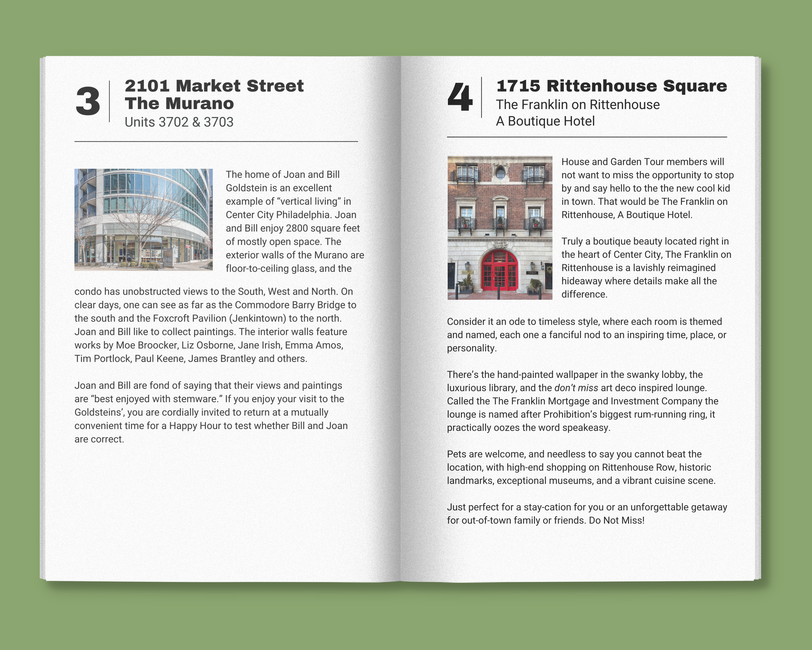Click the 'Units 3702 & 3703' subtitle
This screenshot has height=650, width=812.
(179, 122)
